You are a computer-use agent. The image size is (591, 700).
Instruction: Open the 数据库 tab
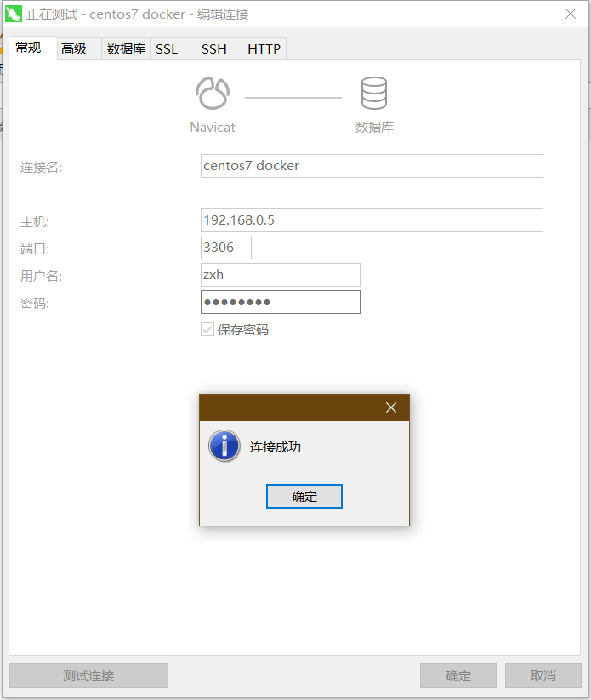(x=126, y=48)
